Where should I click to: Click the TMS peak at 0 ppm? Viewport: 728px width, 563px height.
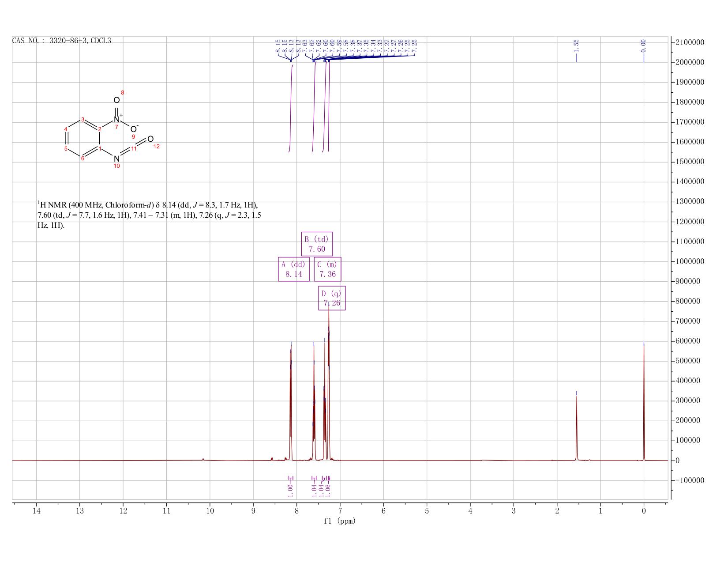tap(644, 401)
